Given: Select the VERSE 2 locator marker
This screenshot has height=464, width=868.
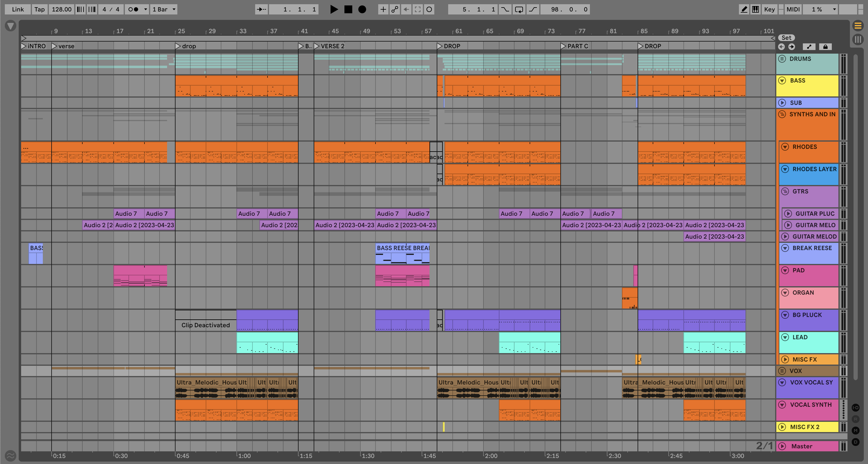Looking at the screenshot, I should point(317,46).
